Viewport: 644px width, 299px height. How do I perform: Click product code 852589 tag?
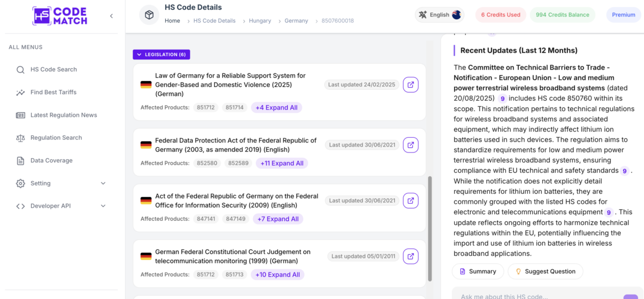point(239,164)
